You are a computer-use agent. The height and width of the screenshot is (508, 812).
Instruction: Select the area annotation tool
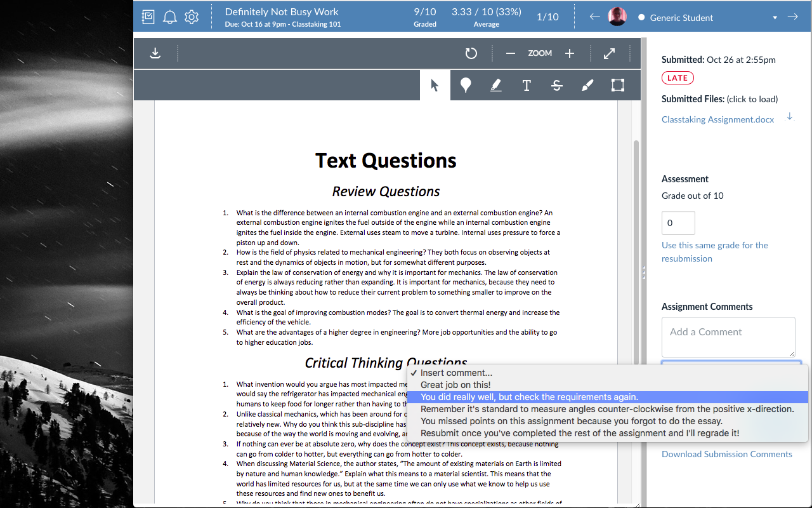click(617, 84)
